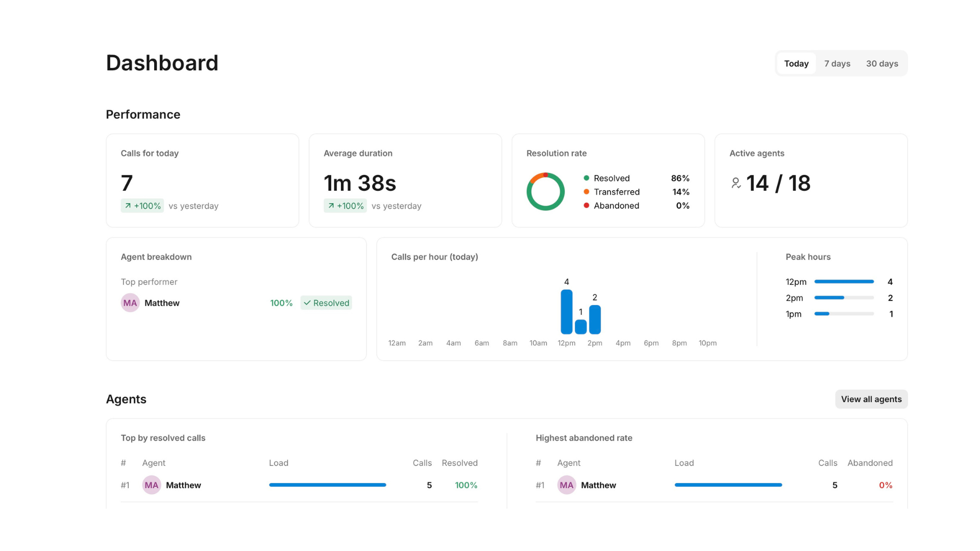The width and height of the screenshot is (980, 551).
Task: Click the resolution rate donut chart
Action: [x=546, y=192]
